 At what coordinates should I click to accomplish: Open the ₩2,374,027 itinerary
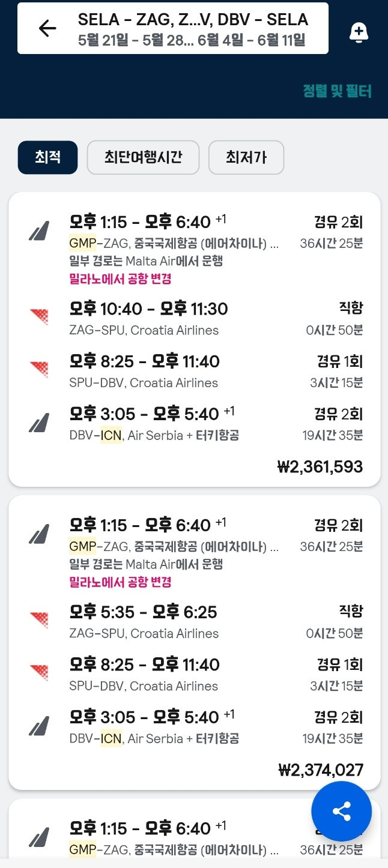(321, 770)
